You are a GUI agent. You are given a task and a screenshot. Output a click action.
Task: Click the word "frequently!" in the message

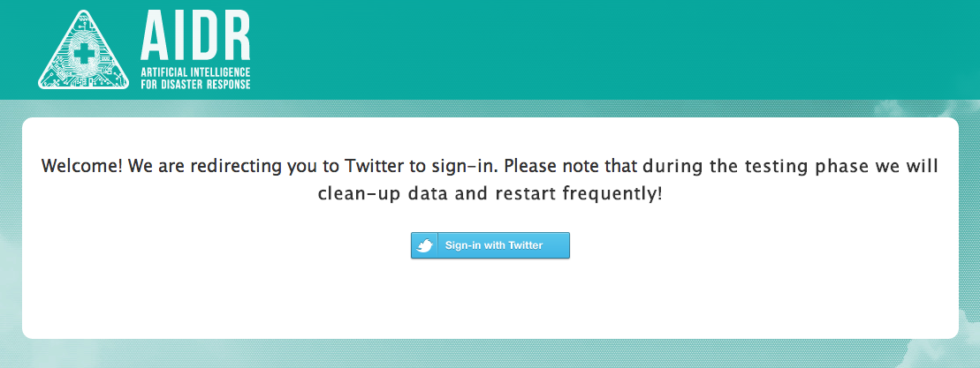pyautogui.click(x=612, y=193)
